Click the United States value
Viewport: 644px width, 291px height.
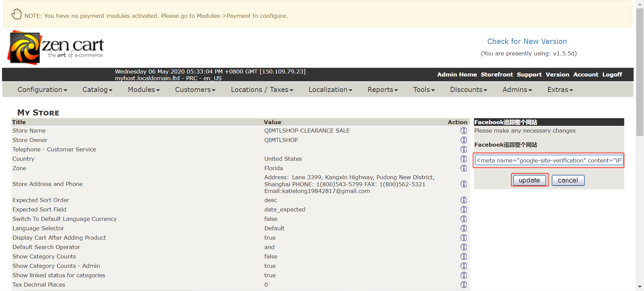pyautogui.click(x=283, y=159)
